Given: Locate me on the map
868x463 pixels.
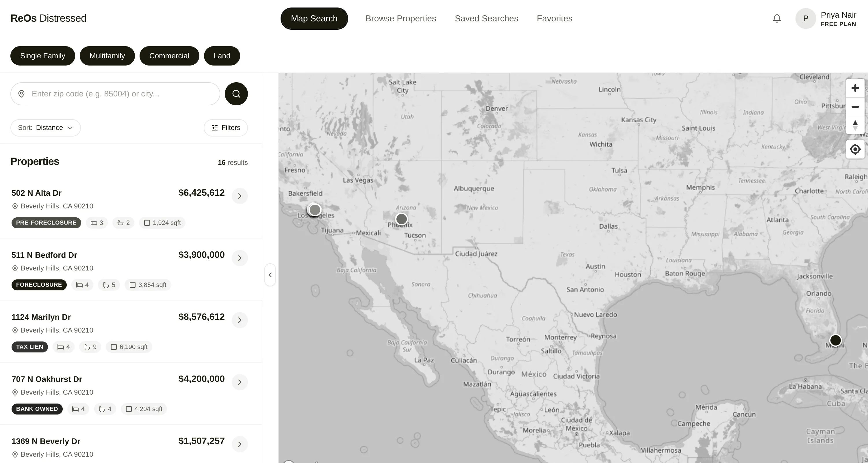Looking at the screenshot, I should coord(855,149).
